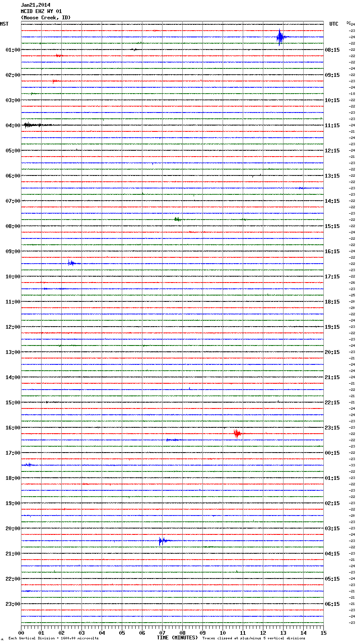
Task: Click the '-26' DC offset value
Action: [352, 283]
